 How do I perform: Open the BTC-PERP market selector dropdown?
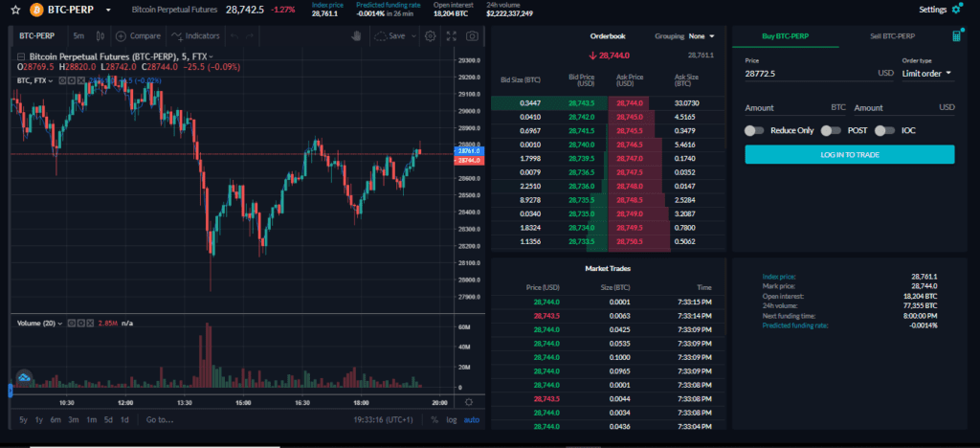tap(107, 10)
